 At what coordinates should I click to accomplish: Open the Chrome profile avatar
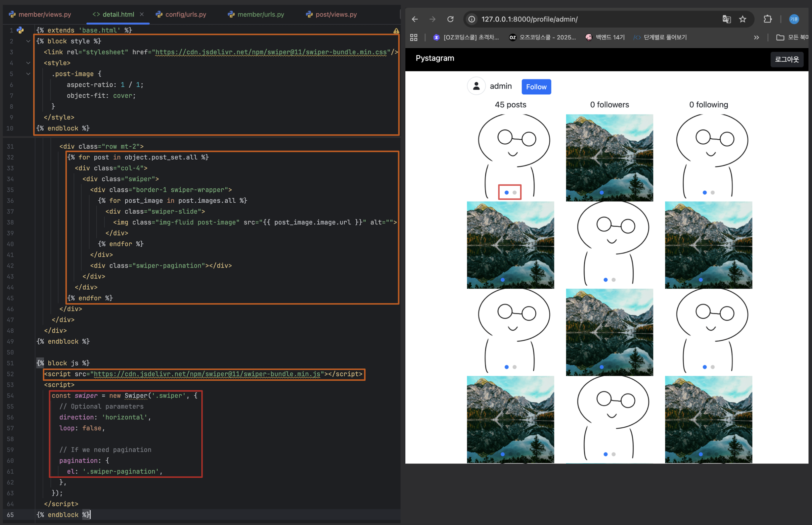(x=794, y=19)
